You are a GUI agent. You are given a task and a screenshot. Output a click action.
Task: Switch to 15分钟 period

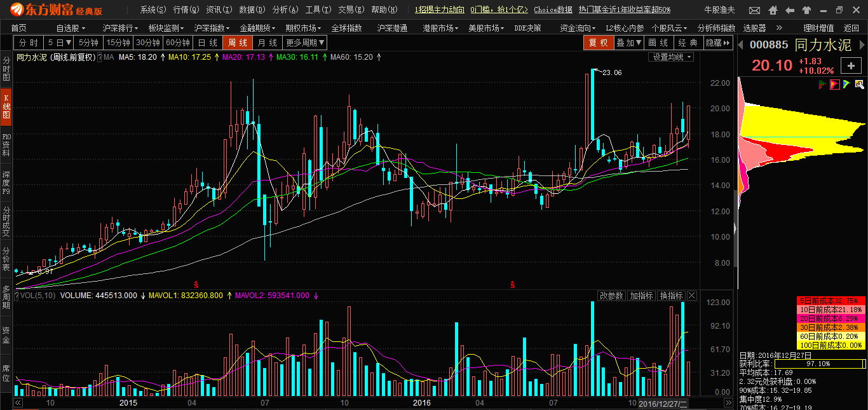(119, 43)
